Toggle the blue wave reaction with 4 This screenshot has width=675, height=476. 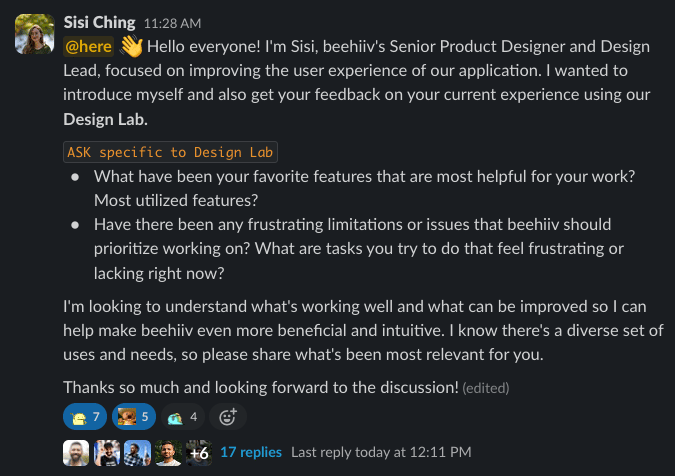point(183,417)
